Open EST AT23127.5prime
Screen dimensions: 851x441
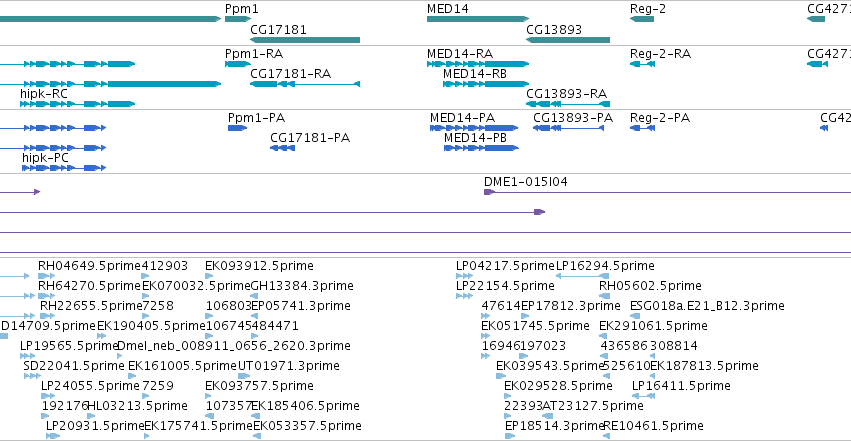click(x=593, y=406)
